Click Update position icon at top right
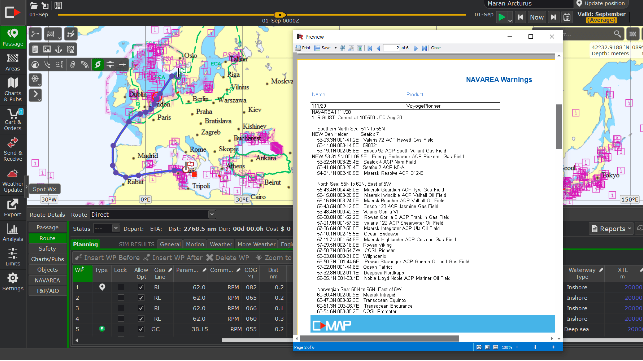 pos(579,3)
